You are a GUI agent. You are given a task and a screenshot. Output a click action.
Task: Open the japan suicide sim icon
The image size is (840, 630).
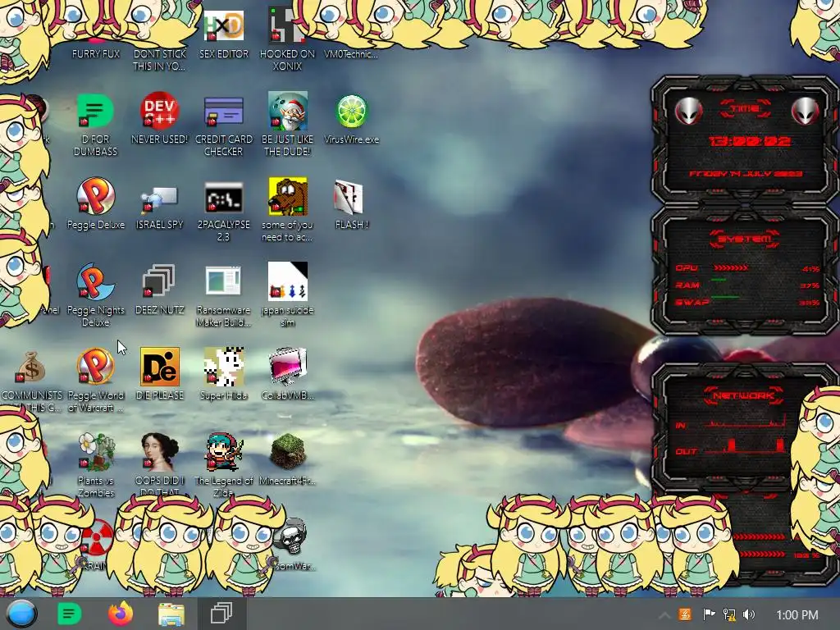(288, 281)
